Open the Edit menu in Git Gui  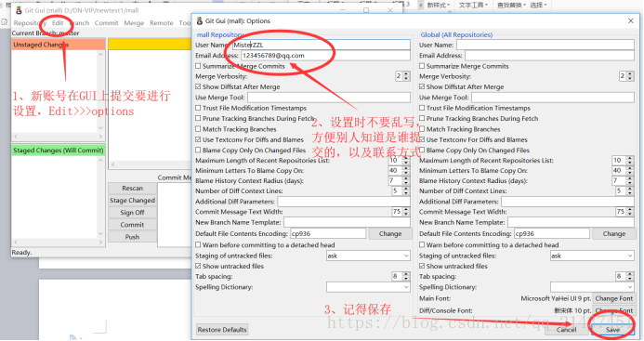coord(58,23)
